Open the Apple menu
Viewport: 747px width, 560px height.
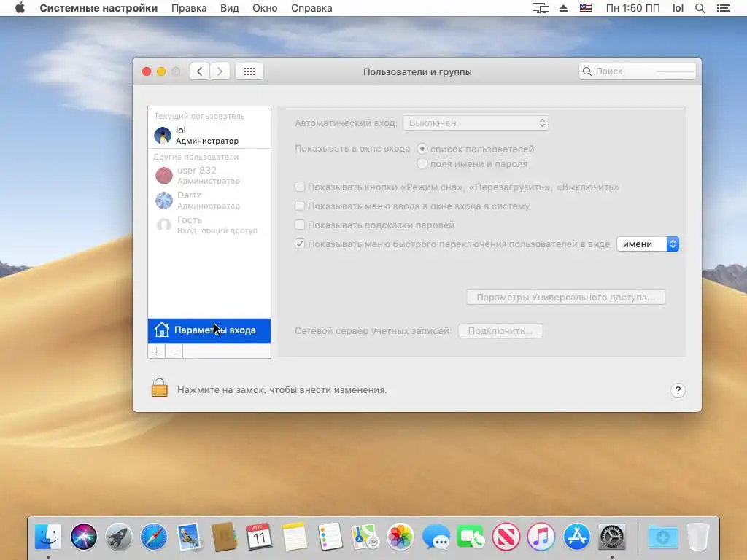coord(20,8)
